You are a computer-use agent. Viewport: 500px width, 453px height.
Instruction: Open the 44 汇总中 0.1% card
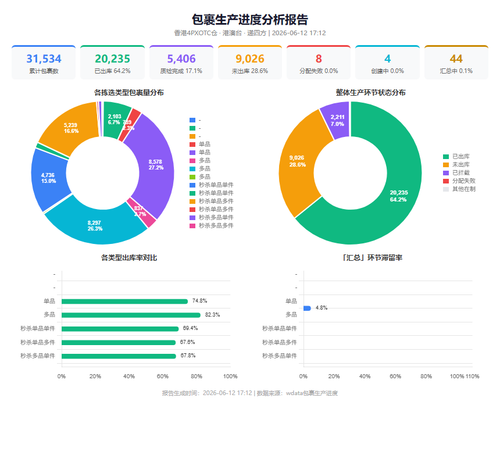pos(456,62)
